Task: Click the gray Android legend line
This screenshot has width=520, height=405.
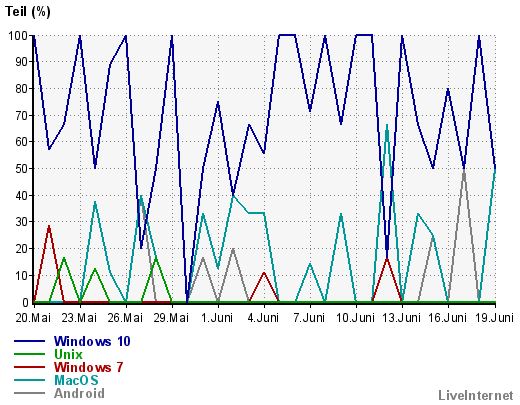Action: click(29, 393)
